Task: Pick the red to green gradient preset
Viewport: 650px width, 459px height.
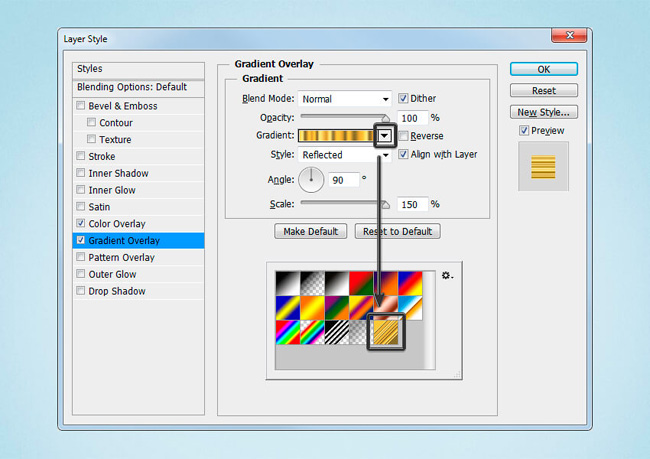Action: [x=361, y=284]
